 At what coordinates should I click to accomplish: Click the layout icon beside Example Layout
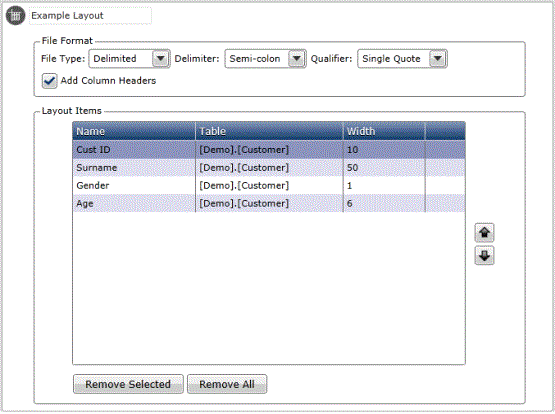pos(16,16)
